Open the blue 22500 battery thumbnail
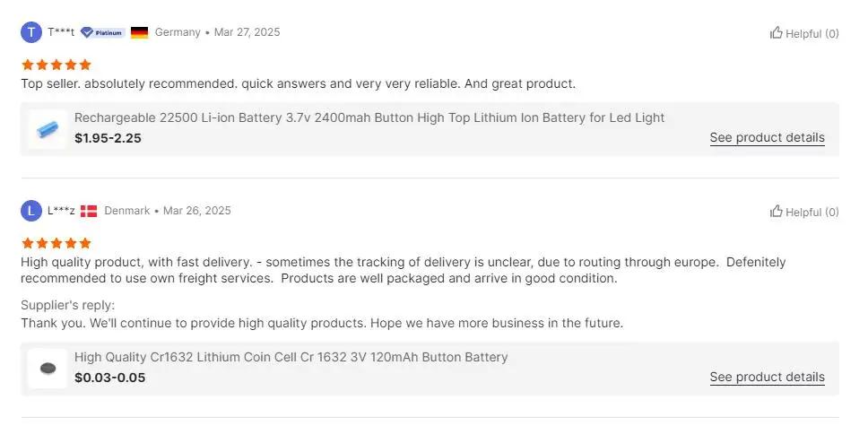Viewport: 868px width, 426px height. click(47, 129)
